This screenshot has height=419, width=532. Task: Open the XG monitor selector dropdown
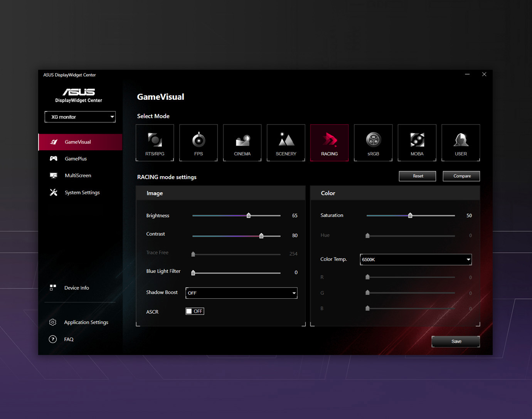pyautogui.click(x=80, y=117)
